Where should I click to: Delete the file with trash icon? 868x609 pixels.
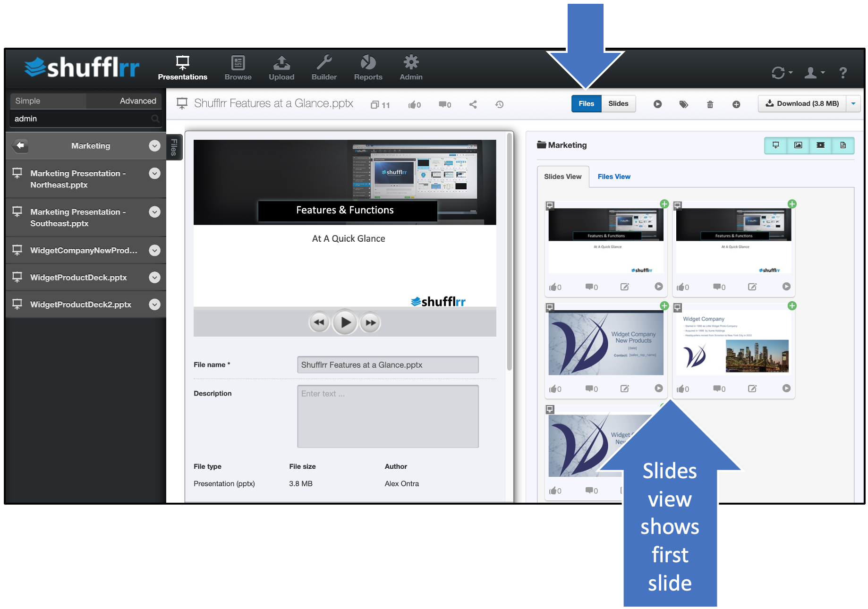(710, 104)
